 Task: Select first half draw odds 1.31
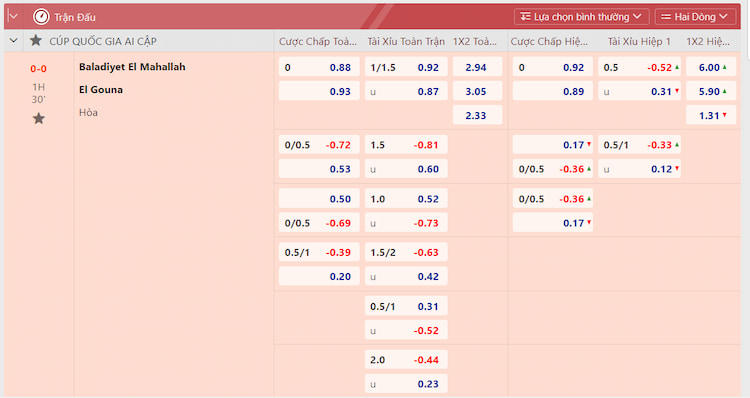coord(711,115)
